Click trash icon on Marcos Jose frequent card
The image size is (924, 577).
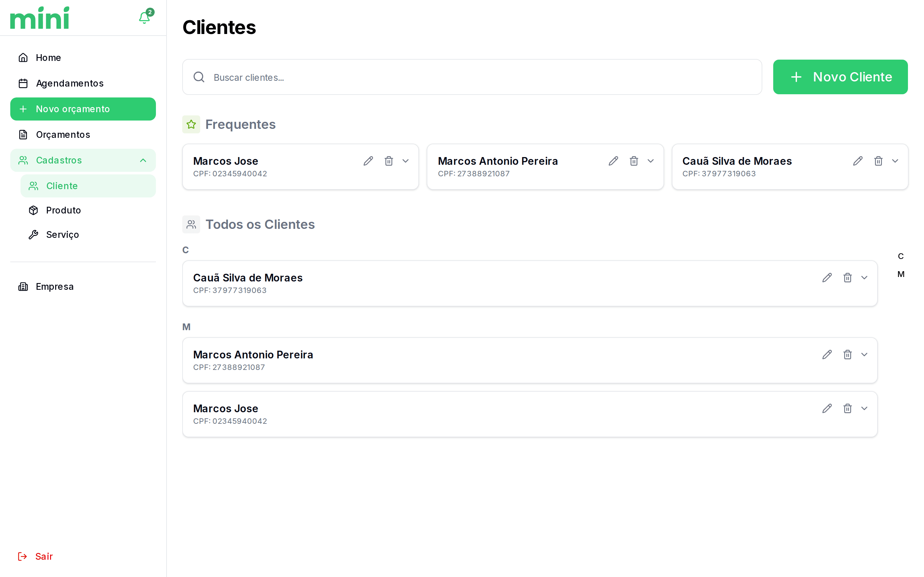click(389, 161)
